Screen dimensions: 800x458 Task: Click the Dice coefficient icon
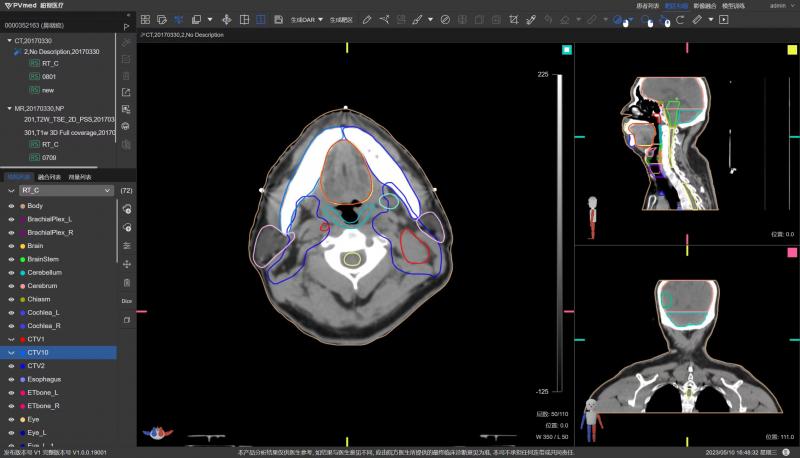click(x=126, y=299)
